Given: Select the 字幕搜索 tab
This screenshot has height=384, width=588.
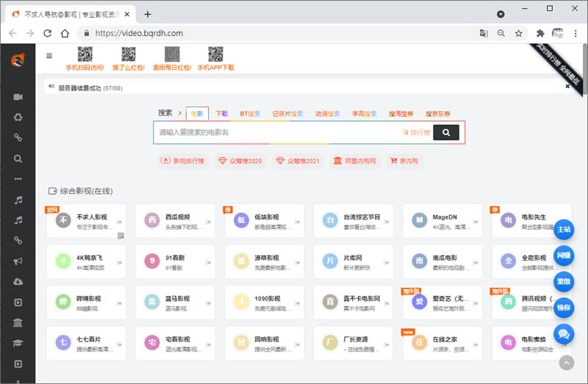Looking at the screenshot, I should [x=364, y=114].
